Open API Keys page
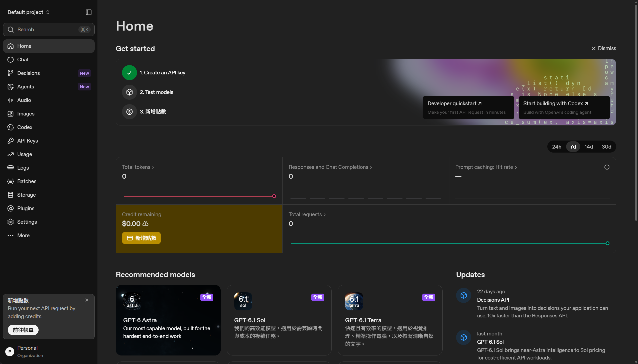The image size is (638, 364). point(49,141)
